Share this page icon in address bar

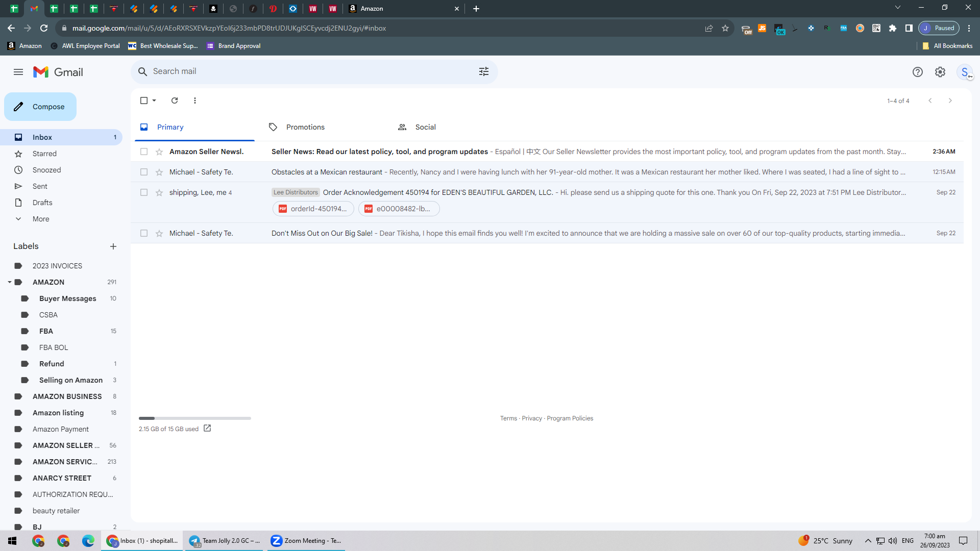709,28
